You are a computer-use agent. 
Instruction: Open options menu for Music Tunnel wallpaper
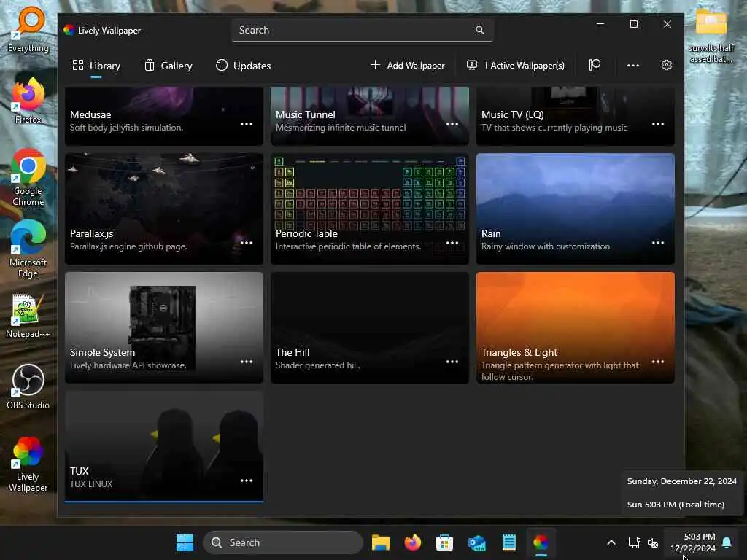[x=452, y=124]
